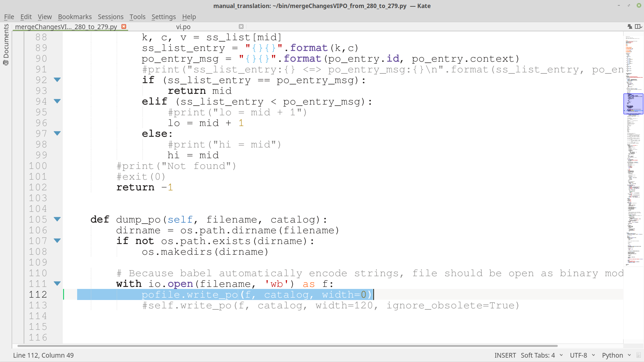Image resolution: width=644 pixels, height=362 pixels.
Task: Switch to the vi.po tab
Action: (x=183, y=26)
